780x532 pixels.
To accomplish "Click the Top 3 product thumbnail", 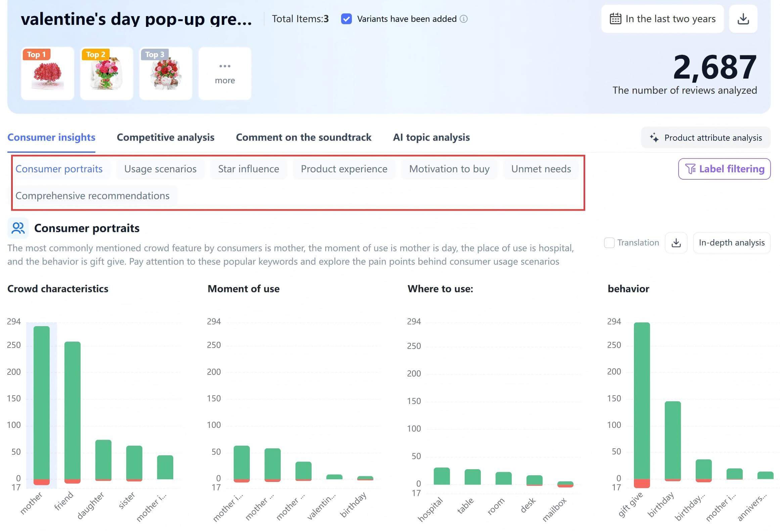I will (x=166, y=74).
